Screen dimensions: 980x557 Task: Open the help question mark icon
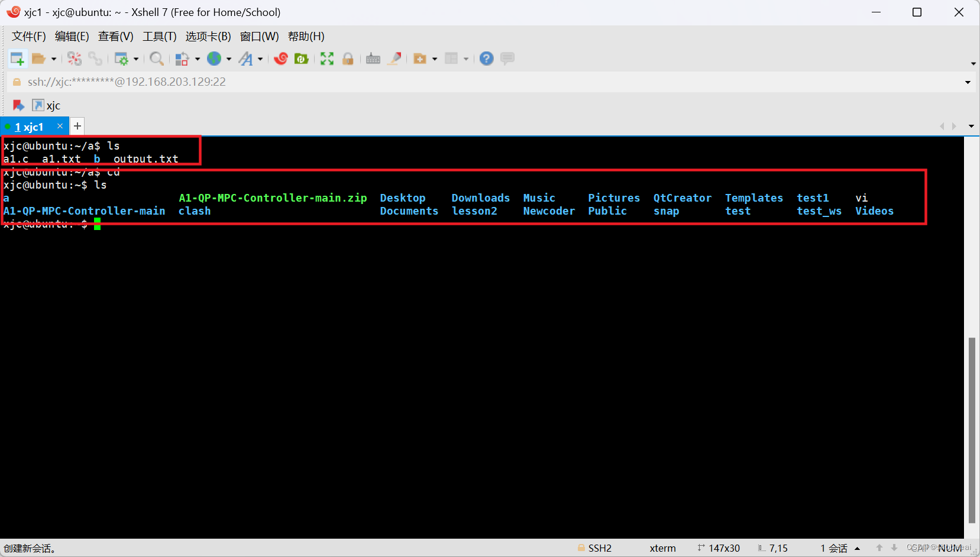point(486,59)
